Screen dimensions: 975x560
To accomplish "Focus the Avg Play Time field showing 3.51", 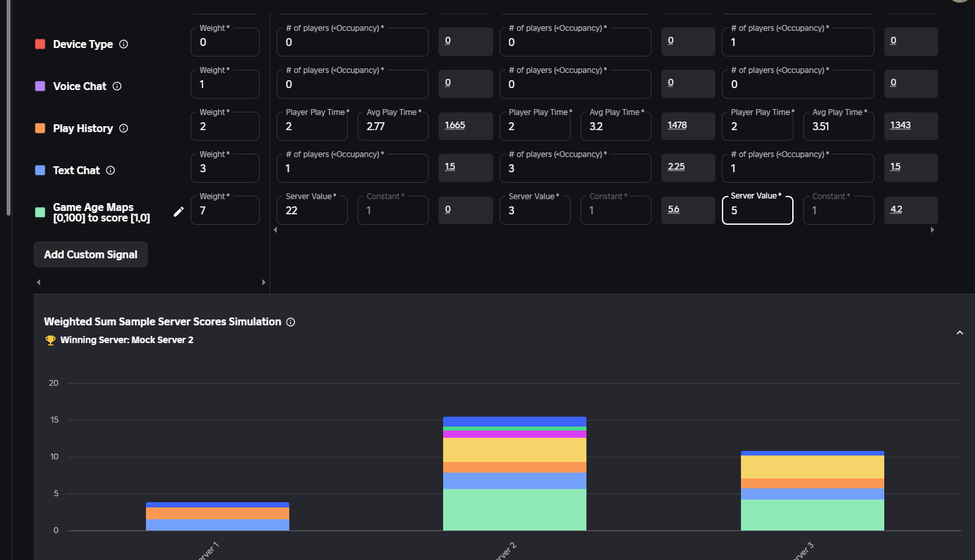I will tap(839, 126).
